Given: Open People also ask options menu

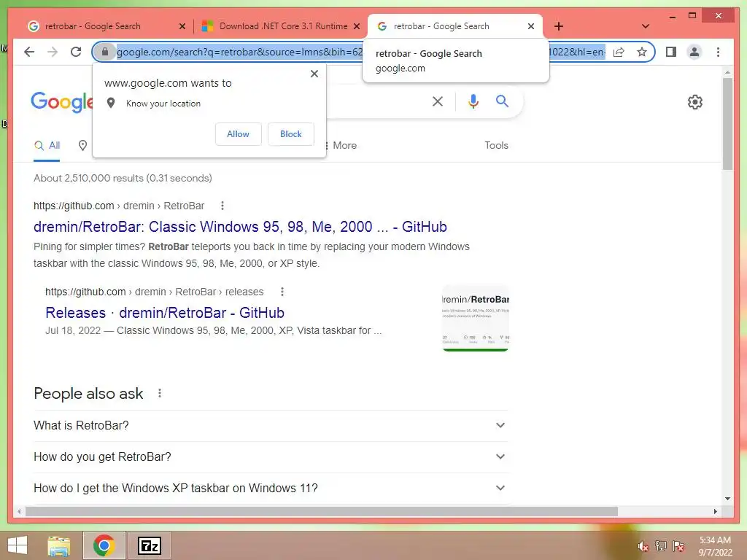Looking at the screenshot, I should (160, 393).
